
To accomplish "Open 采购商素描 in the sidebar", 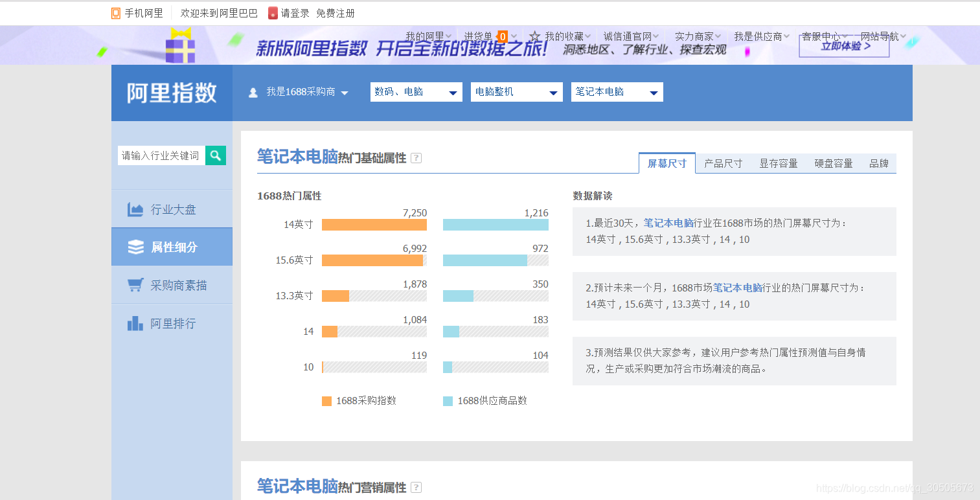I will tap(172, 285).
